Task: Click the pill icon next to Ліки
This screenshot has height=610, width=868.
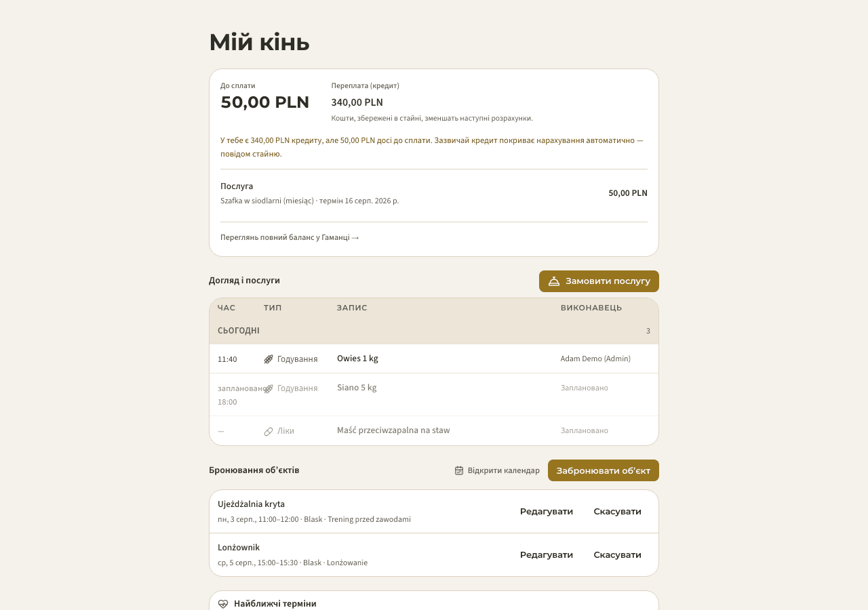Action: (x=269, y=431)
